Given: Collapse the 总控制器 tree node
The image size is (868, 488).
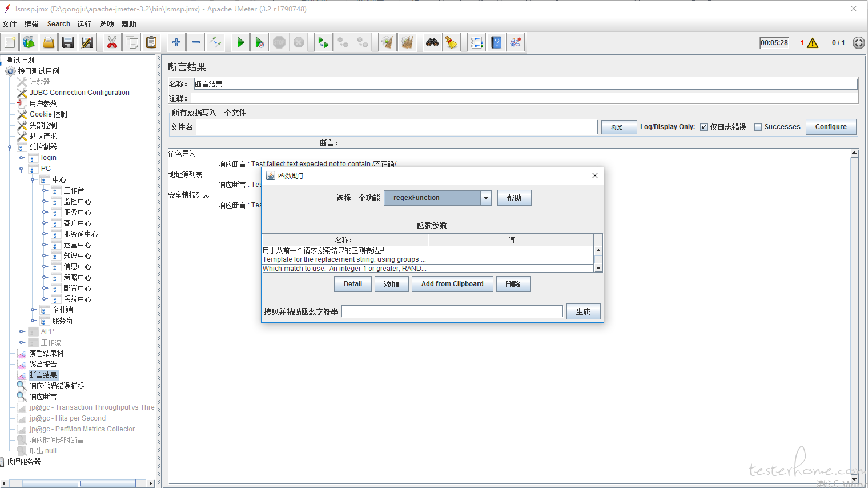Looking at the screenshot, I should [10, 147].
